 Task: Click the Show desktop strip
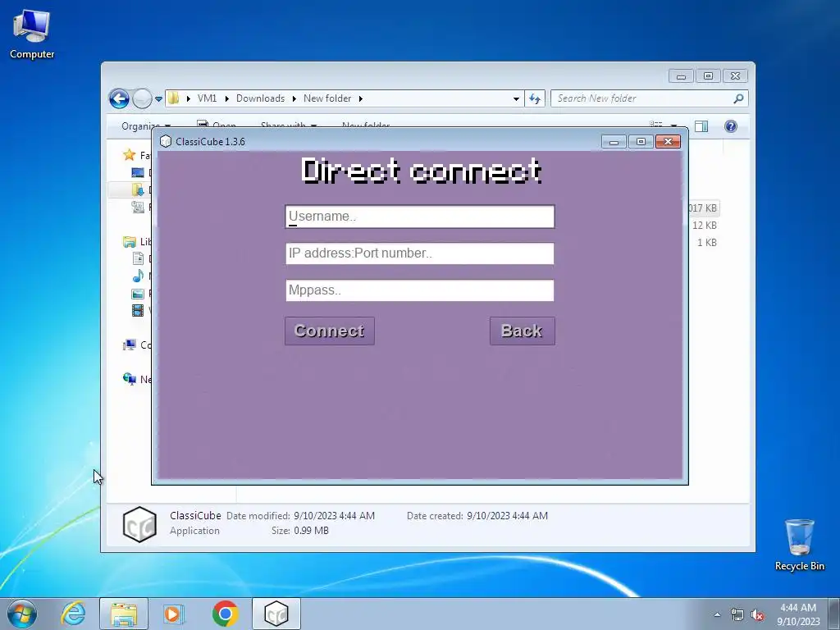(834, 614)
